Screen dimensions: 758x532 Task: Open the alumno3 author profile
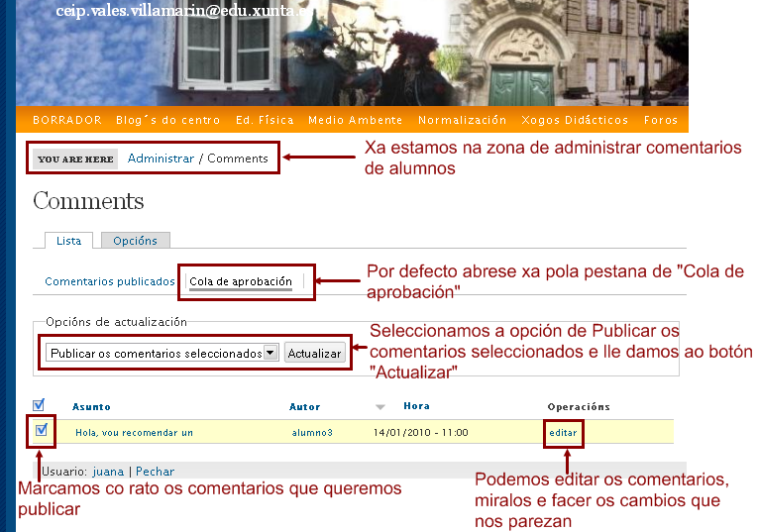pyautogui.click(x=312, y=433)
